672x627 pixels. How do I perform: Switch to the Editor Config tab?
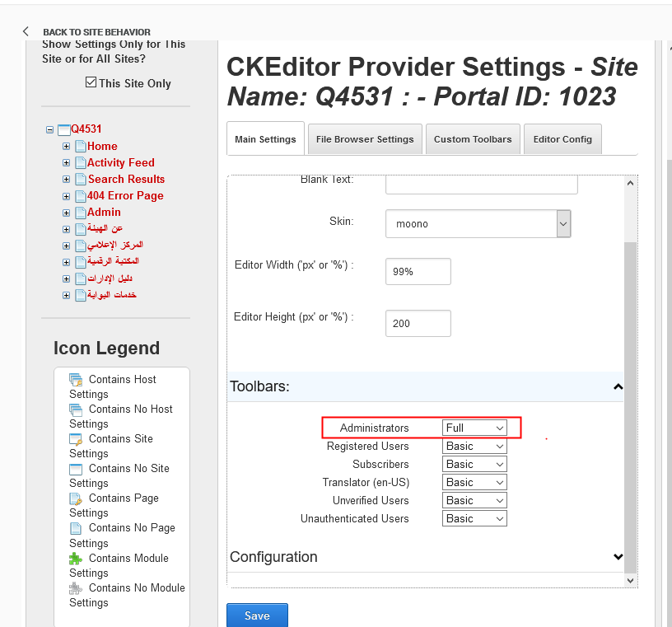pyautogui.click(x=562, y=139)
